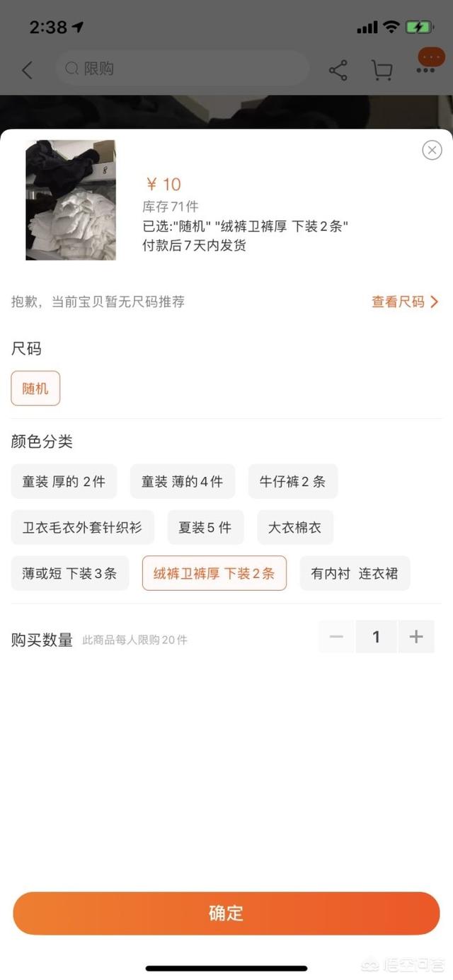The width and height of the screenshot is (453, 980).
Task: Open the product thumbnail image
Action: (x=71, y=200)
